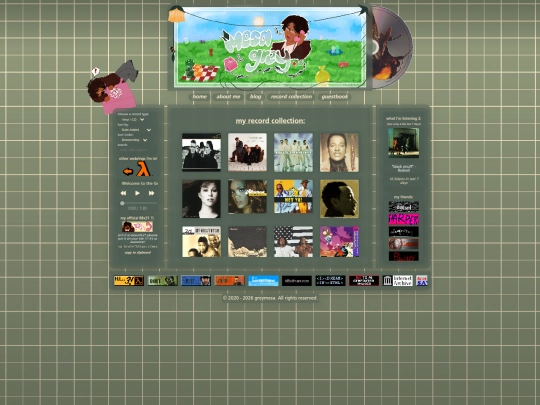This screenshot has height=405, width=540.
Task: Open the sort by Date Added dropdown
Action: (135, 130)
